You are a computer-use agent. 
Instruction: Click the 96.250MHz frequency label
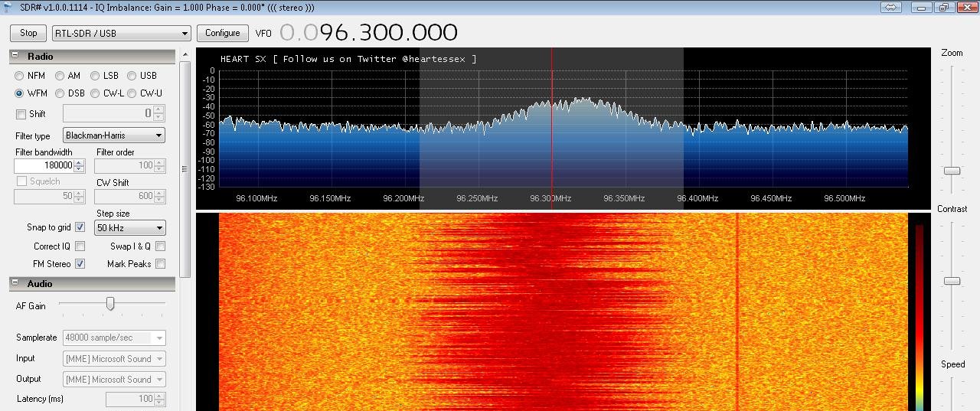(477, 198)
